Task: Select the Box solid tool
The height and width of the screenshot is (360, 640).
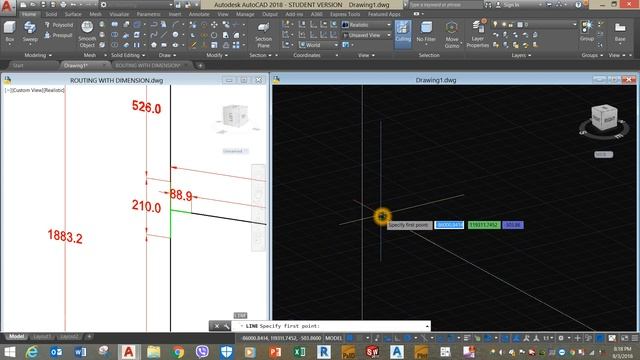Action: (x=9, y=32)
